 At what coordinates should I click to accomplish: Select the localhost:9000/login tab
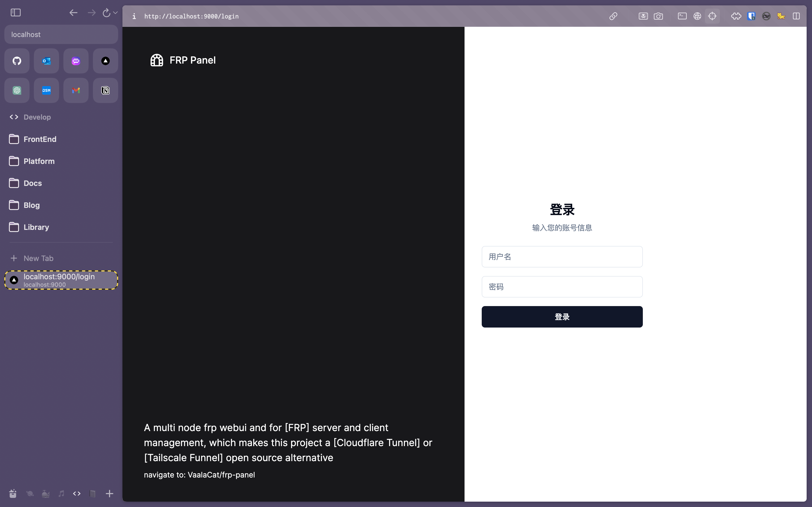pyautogui.click(x=61, y=280)
